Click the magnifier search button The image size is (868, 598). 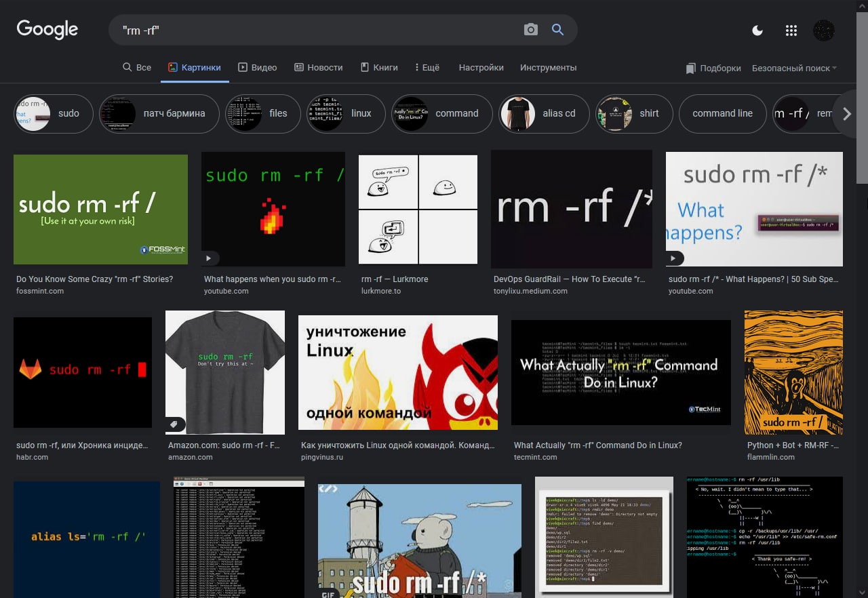(x=557, y=30)
